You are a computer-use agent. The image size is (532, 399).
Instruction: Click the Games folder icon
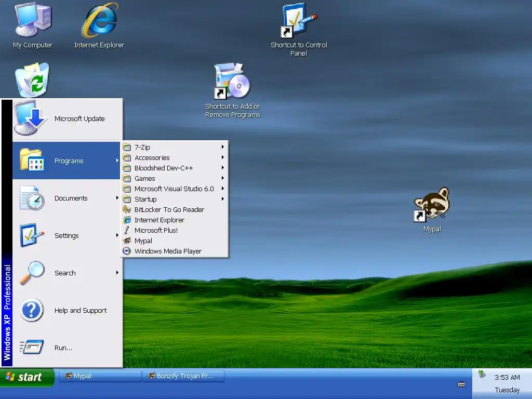tap(127, 179)
